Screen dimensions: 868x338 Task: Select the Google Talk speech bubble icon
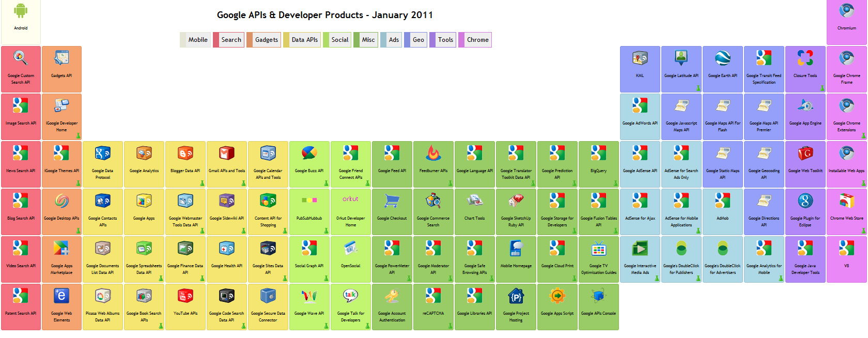click(350, 296)
